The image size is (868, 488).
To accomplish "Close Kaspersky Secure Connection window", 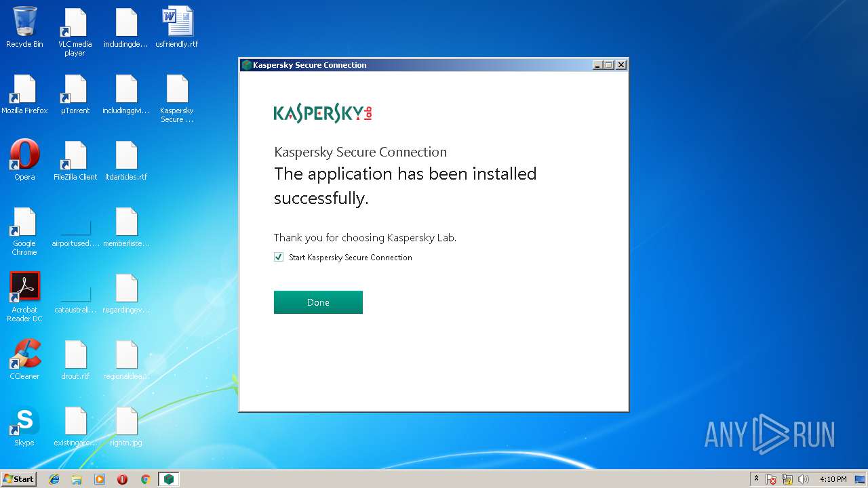I will click(x=620, y=65).
